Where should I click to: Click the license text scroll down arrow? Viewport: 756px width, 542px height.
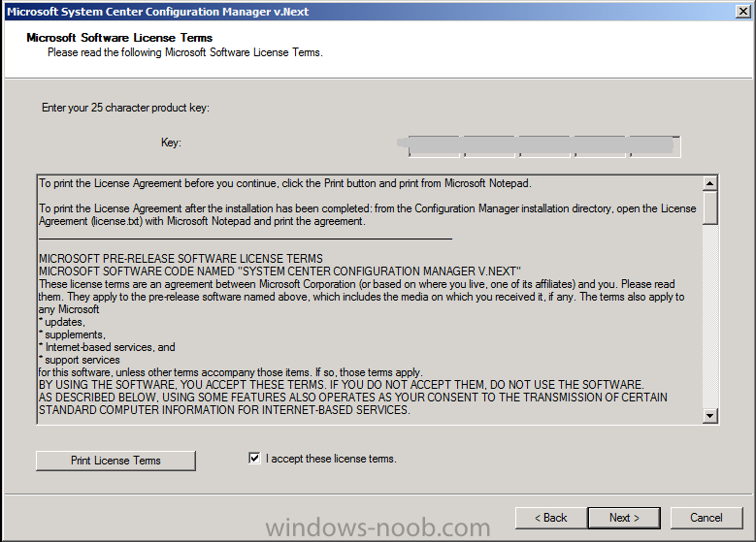[709, 415]
